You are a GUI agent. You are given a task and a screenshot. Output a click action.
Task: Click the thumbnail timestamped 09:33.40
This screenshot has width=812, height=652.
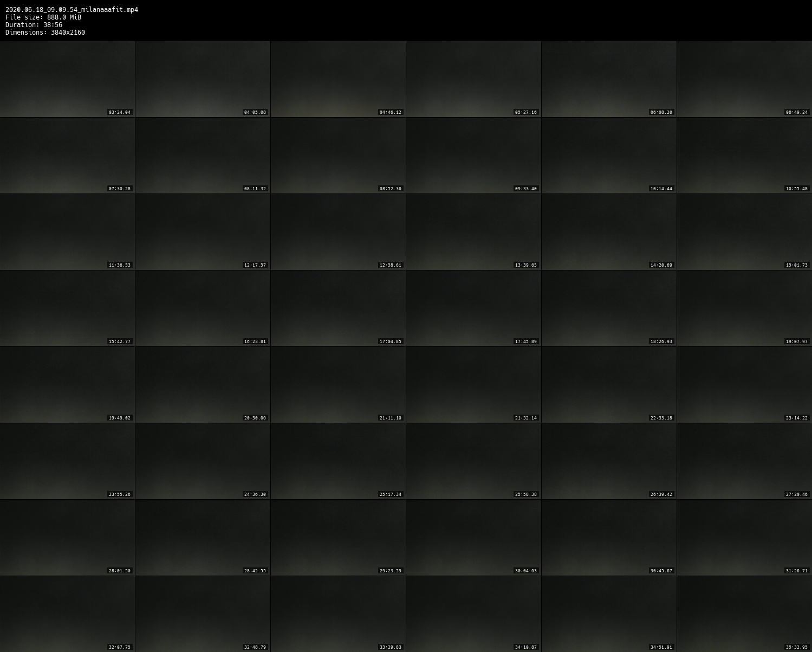473,156
